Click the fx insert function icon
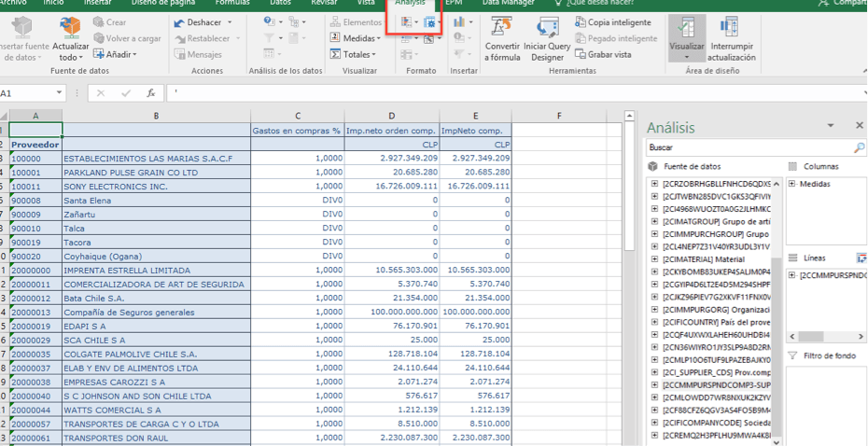The width and height of the screenshot is (868, 446). tap(150, 93)
